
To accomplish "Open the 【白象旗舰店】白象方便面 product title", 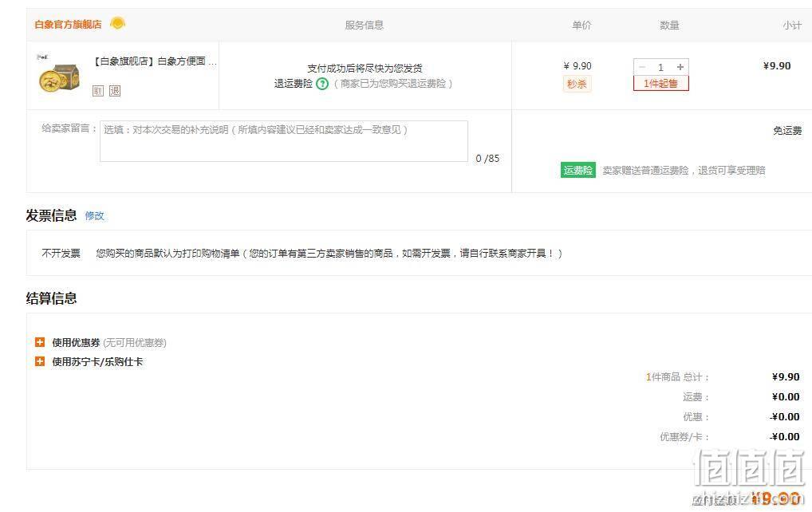I will tap(155, 61).
